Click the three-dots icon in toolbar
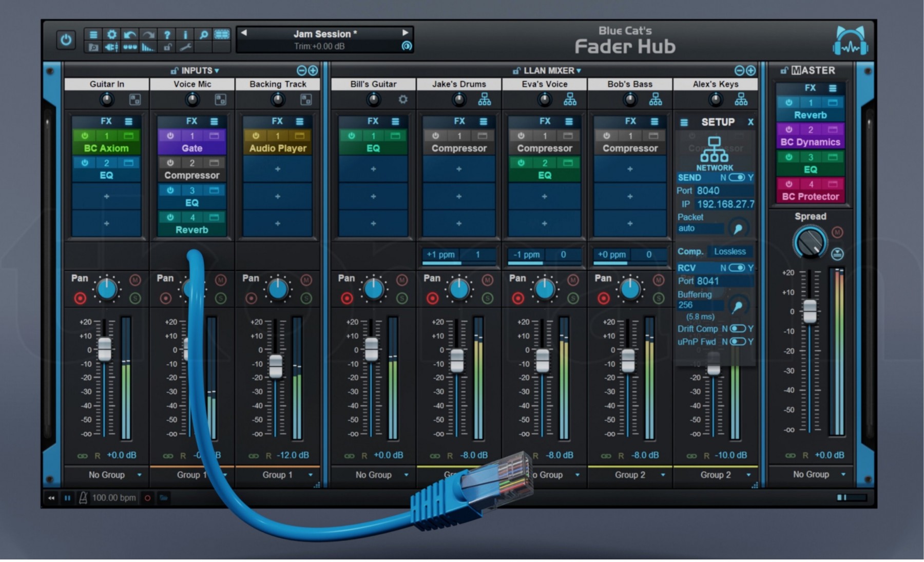 pyautogui.click(x=130, y=47)
